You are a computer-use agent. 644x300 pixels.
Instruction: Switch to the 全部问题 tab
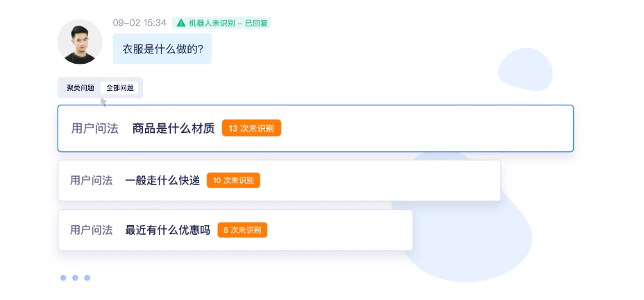click(x=120, y=88)
